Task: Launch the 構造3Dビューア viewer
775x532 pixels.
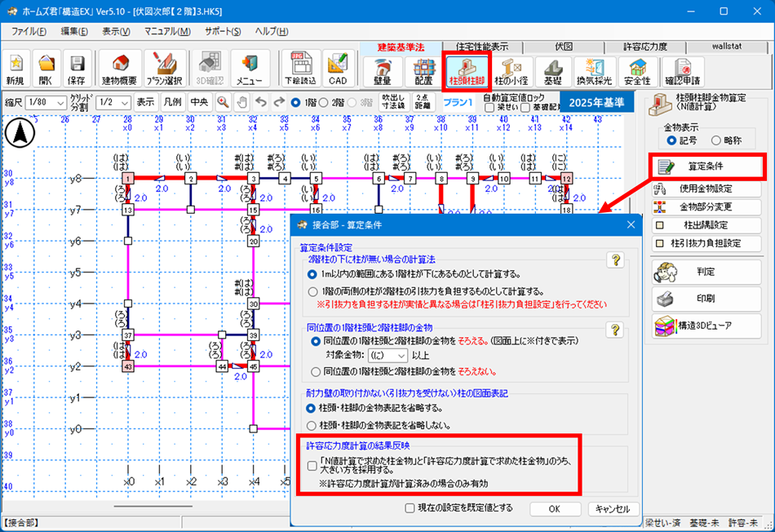Action: coord(706,324)
